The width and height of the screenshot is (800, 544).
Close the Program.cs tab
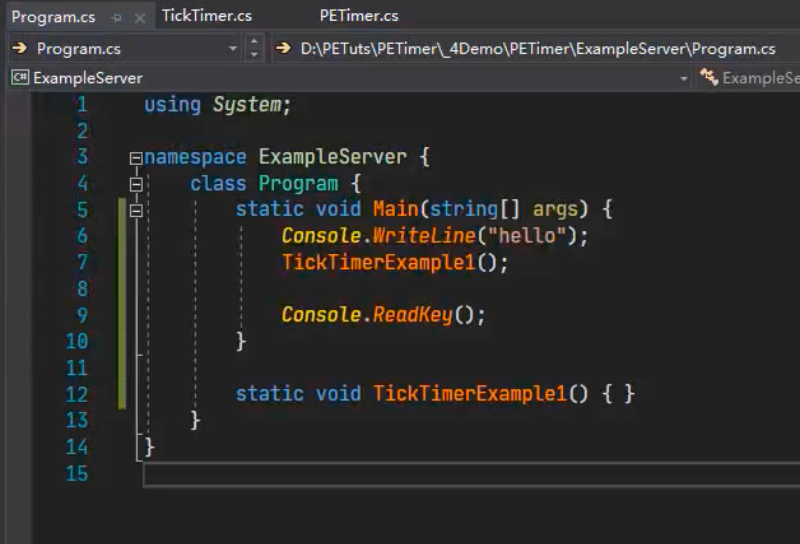click(139, 17)
